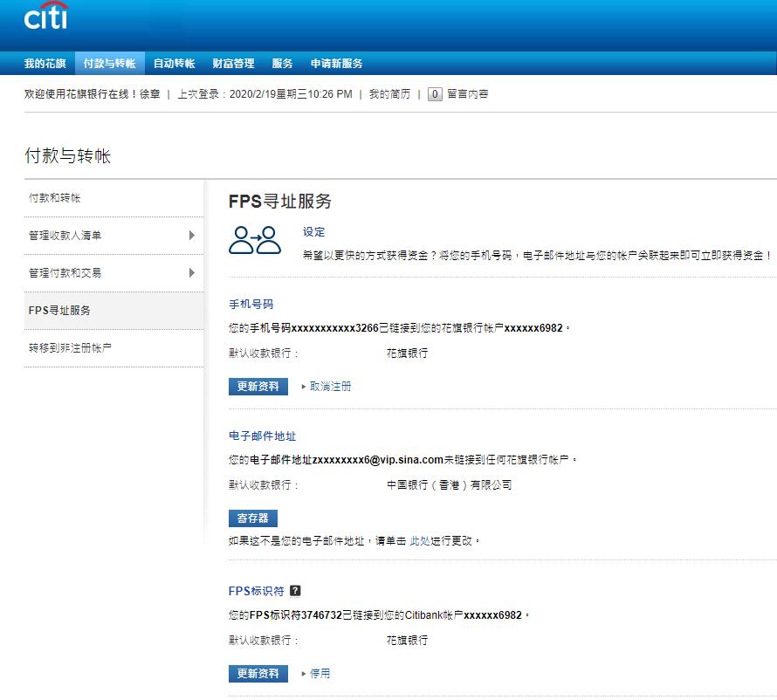Click the 中国银行（香港）有限公司 value
777x700 pixels.
(450, 485)
